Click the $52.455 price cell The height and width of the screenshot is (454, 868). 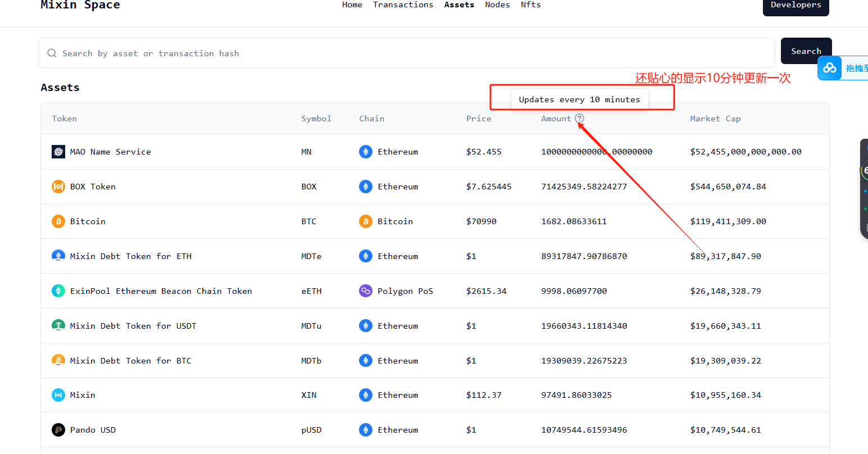click(x=484, y=152)
